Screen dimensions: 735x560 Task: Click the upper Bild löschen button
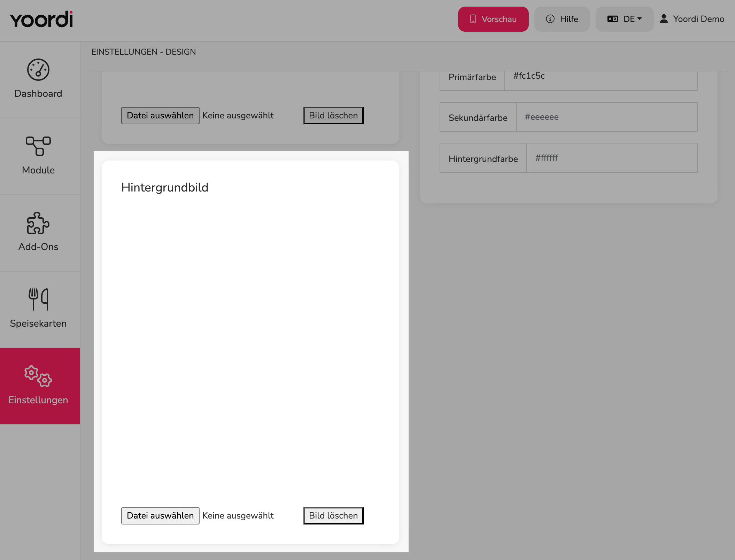point(333,115)
